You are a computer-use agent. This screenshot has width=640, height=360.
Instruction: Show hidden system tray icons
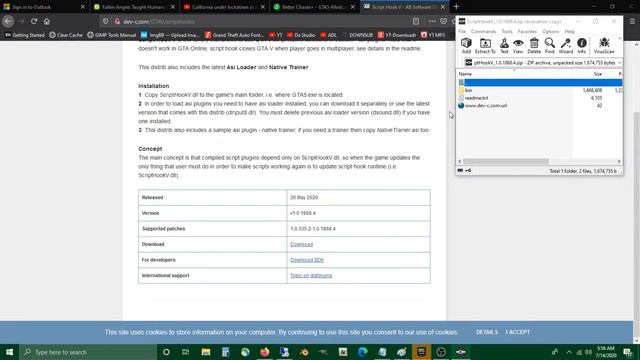pyautogui.click(x=569, y=352)
